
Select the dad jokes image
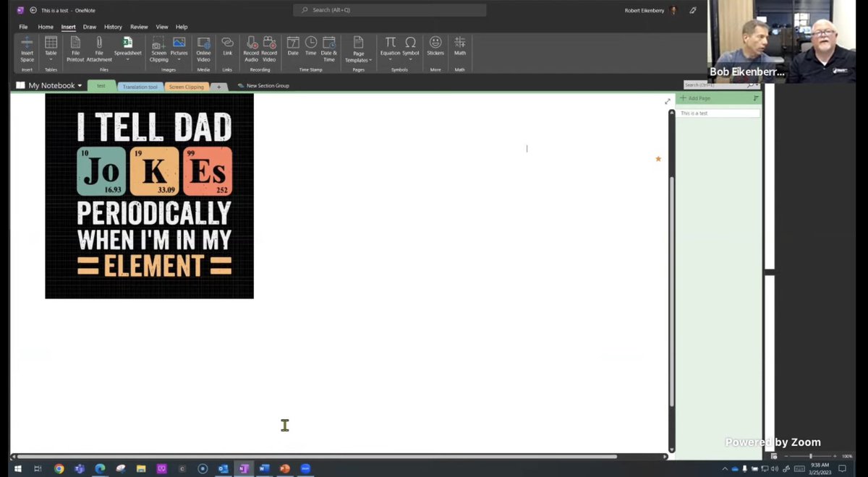point(149,195)
